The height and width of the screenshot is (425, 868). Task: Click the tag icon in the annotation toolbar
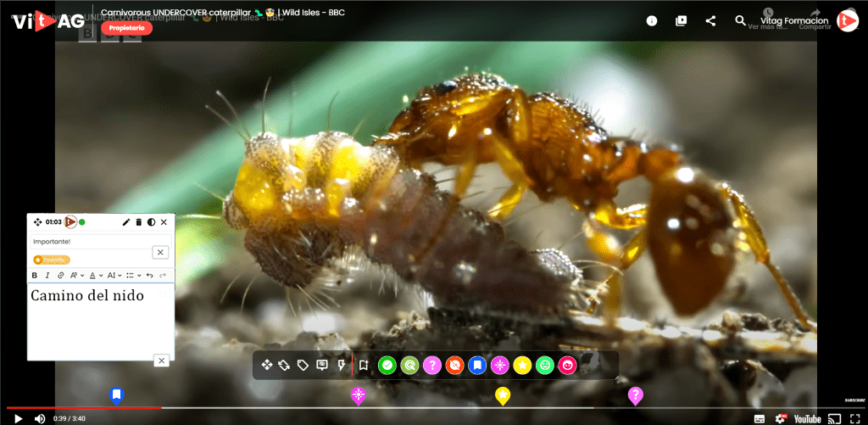pyautogui.click(x=303, y=365)
